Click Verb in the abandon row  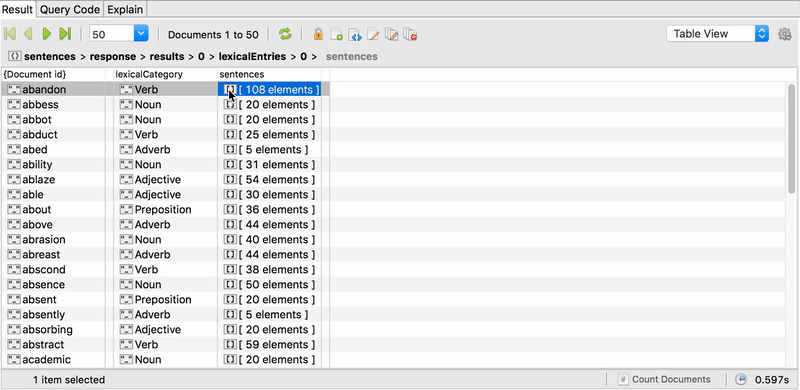click(146, 90)
